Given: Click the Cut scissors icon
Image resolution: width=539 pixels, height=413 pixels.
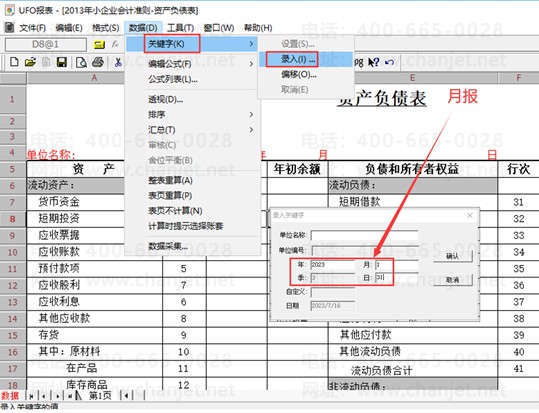Looking at the screenshot, I should click(118, 62).
